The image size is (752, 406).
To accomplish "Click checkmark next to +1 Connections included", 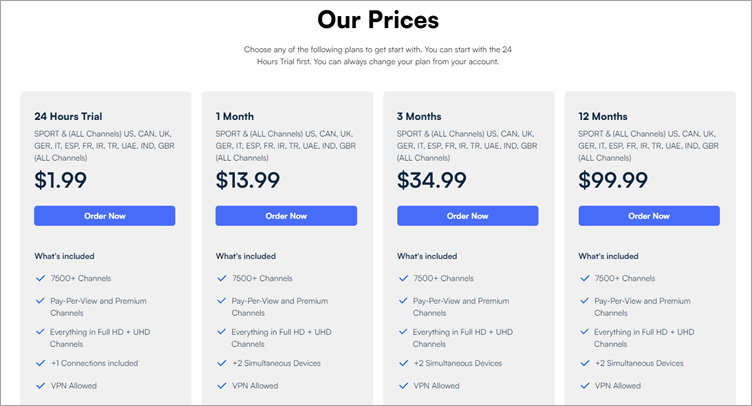I will point(40,363).
